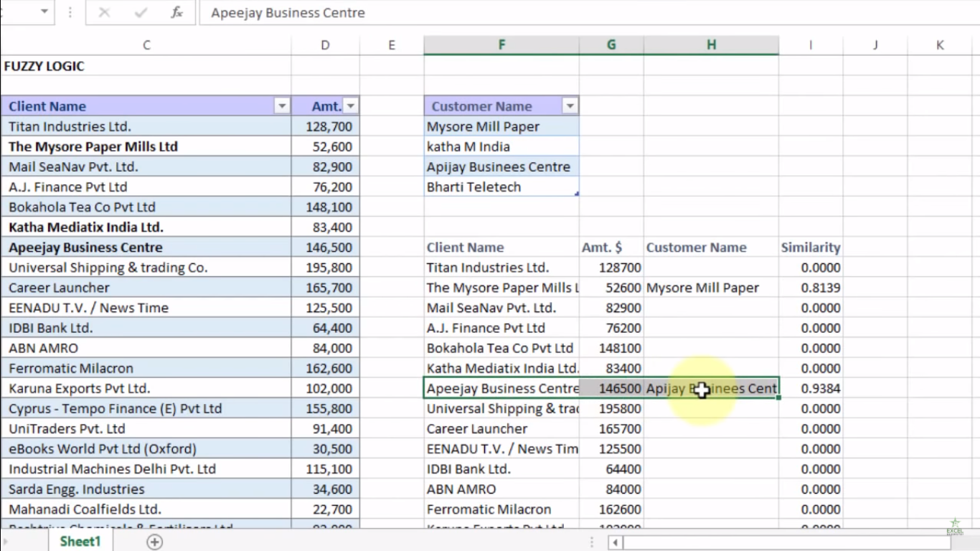Viewport: 980px width, 551px height.
Task: Click the 52600 cell in column G
Action: click(x=611, y=288)
